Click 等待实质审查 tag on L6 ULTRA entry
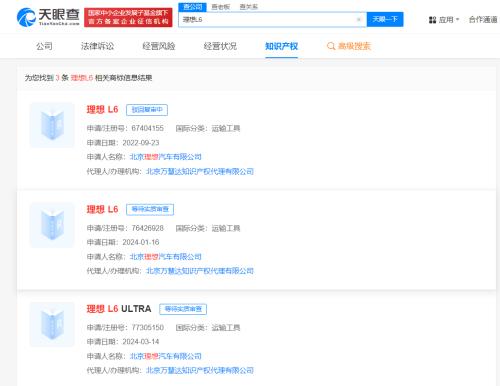This screenshot has width=500, height=386. click(183, 309)
